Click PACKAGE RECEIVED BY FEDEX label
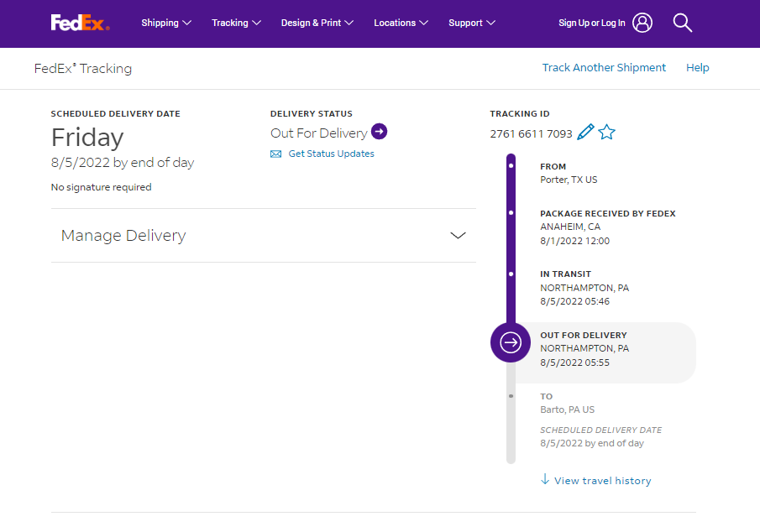 pos(608,214)
